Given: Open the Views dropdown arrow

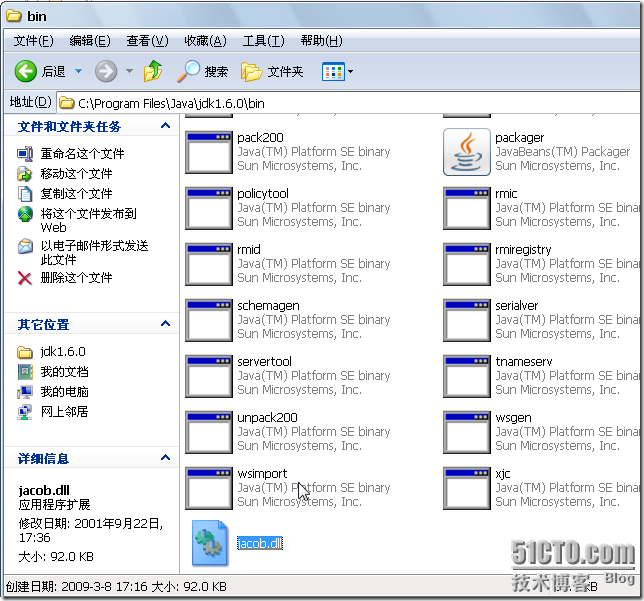Looking at the screenshot, I should pyautogui.click(x=350, y=71).
